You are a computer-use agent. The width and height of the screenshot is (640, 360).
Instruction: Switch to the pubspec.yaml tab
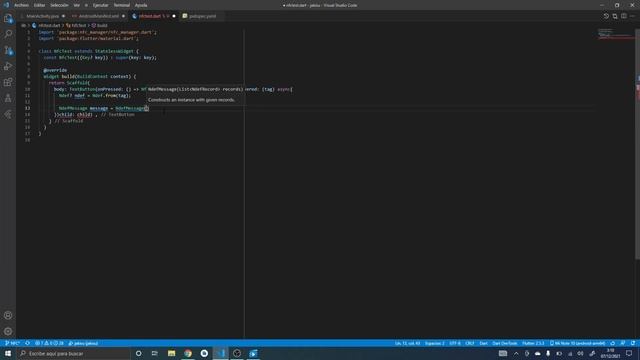[202, 16]
